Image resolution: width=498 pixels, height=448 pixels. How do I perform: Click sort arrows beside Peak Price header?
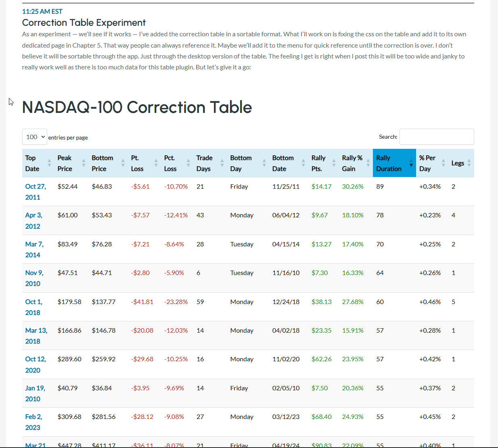point(84,163)
